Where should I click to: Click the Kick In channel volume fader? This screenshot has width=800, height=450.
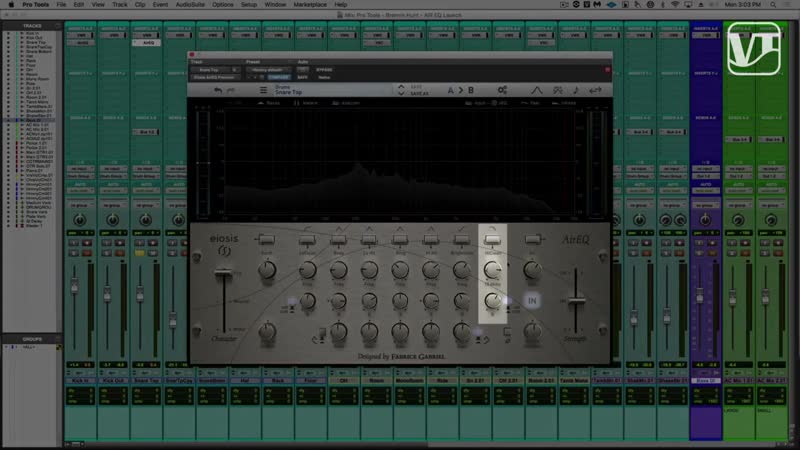click(x=75, y=286)
